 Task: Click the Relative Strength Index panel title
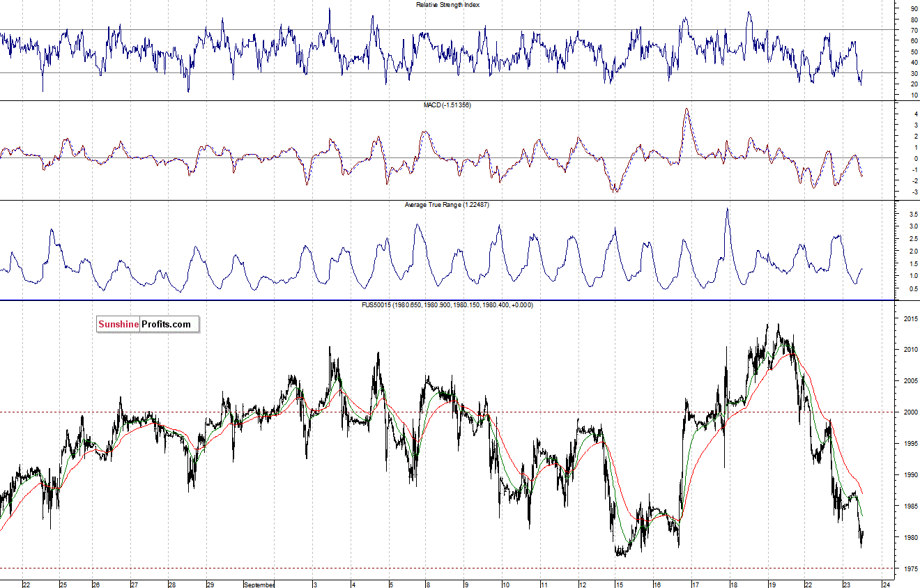447,4
